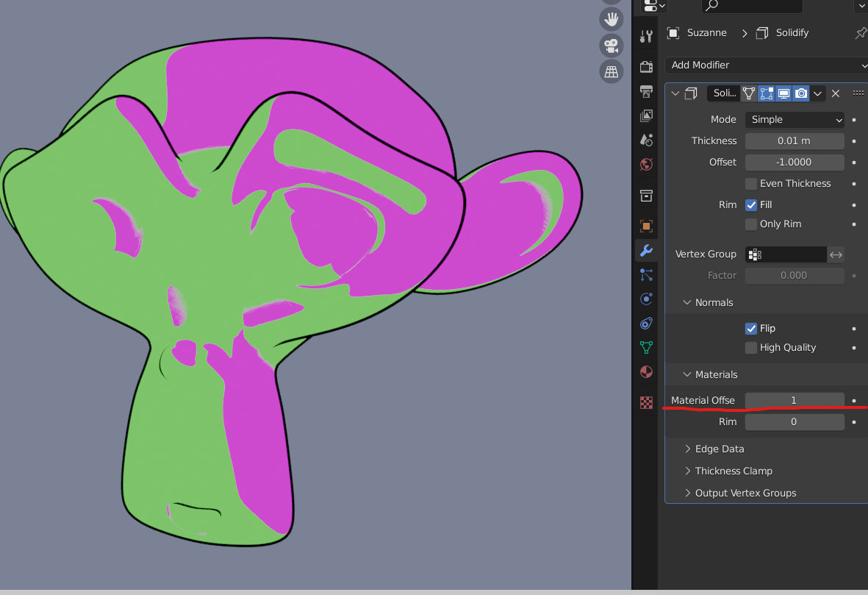The image size is (868, 595).
Task: Open the Particles properties tab icon
Action: (646, 275)
